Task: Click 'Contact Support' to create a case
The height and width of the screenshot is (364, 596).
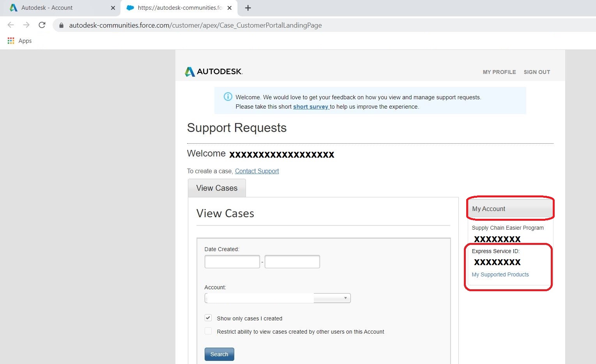Action: (x=257, y=171)
